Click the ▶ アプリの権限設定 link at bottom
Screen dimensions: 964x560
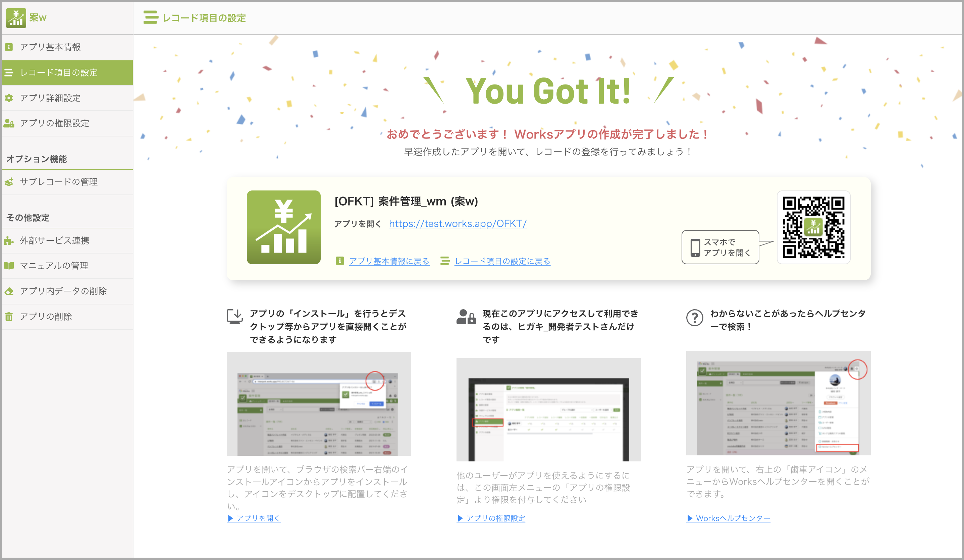491,518
